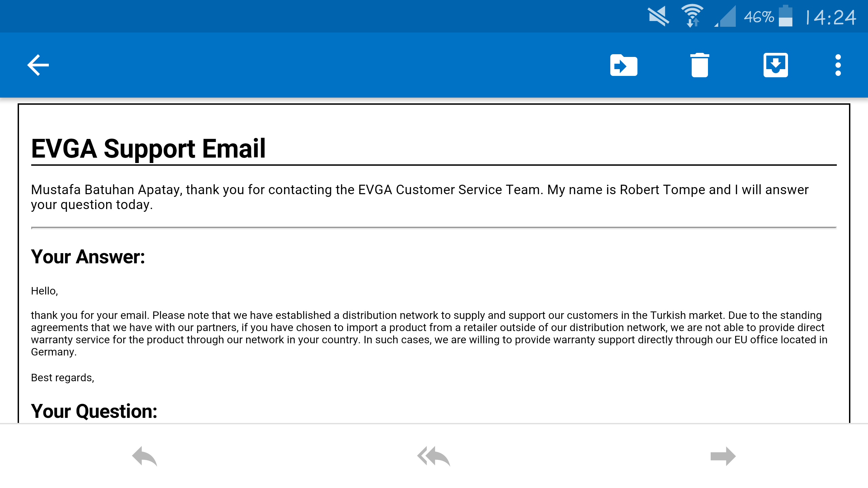Viewport: 868px width, 488px height.
Task: Tap the Best regards line
Action: click(x=63, y=378)
